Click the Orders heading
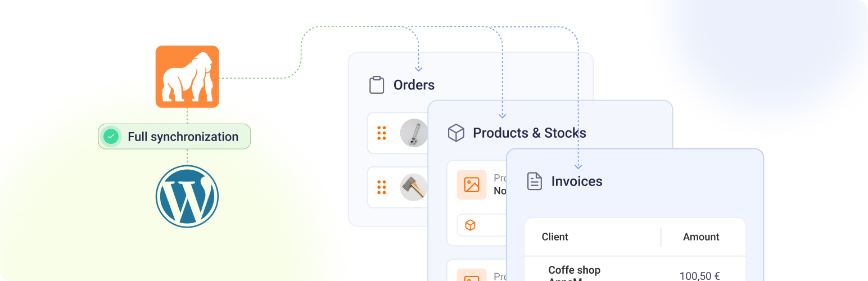868x281 pixels. point(414,85)
